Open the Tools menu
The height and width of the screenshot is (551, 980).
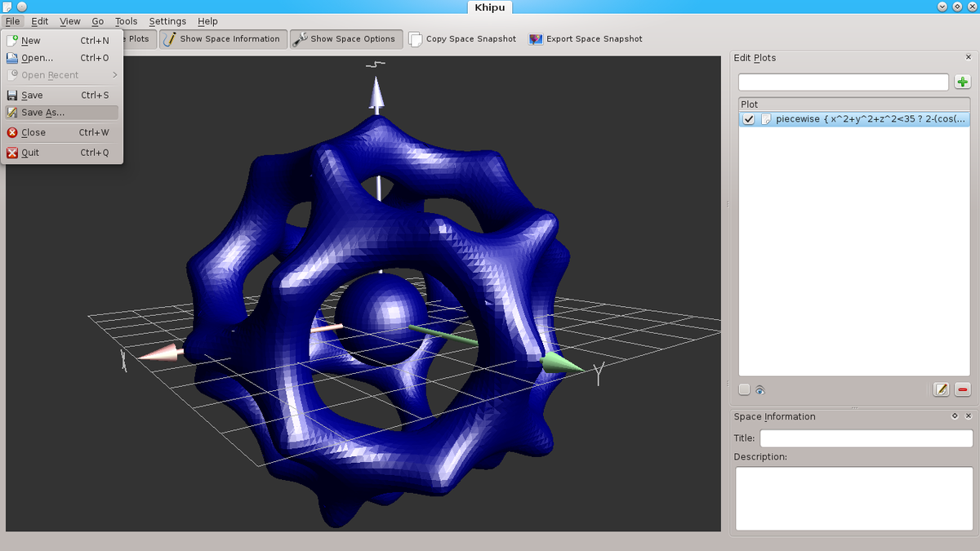pos(126,21)
